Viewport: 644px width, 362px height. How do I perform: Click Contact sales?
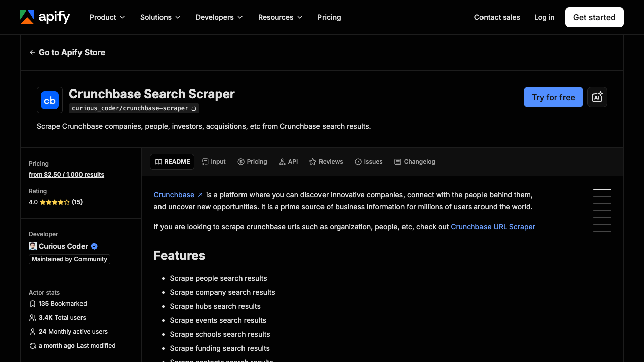[x=497, y=17]
